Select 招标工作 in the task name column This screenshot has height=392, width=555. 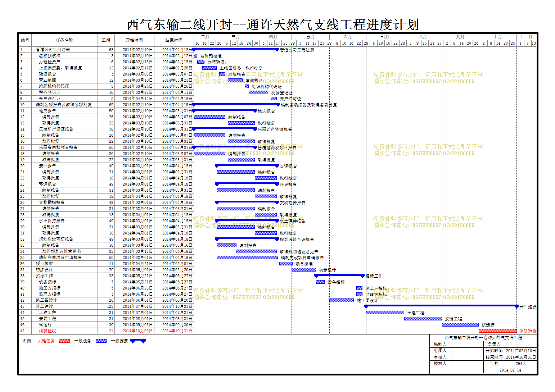(x=44, y=276)
